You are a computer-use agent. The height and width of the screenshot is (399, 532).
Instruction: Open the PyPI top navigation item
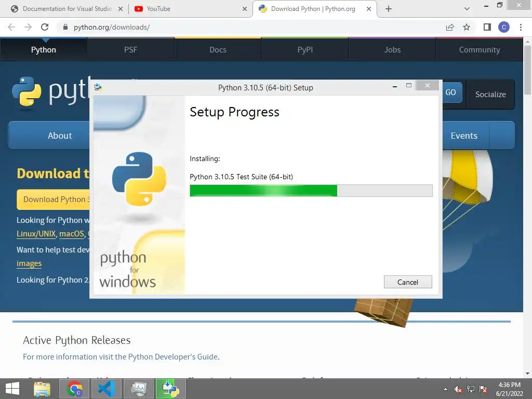(305, 49)
